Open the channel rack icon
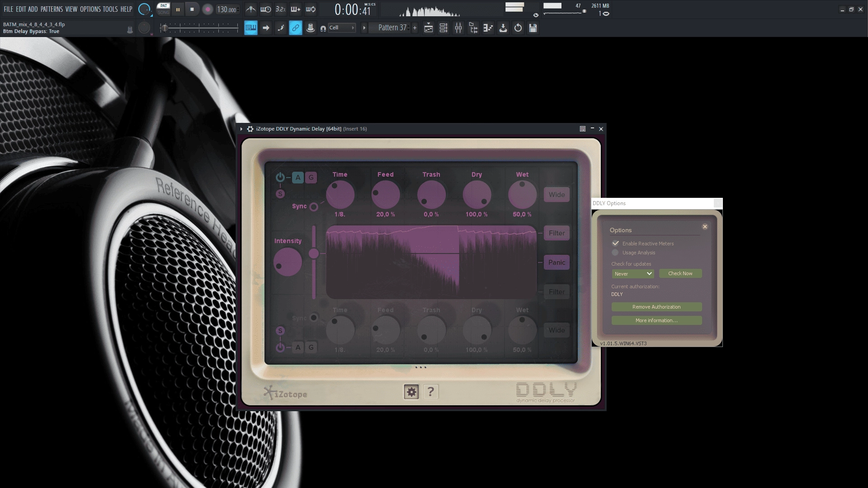This screenshot has height=488, width=868. coord(443,28)
